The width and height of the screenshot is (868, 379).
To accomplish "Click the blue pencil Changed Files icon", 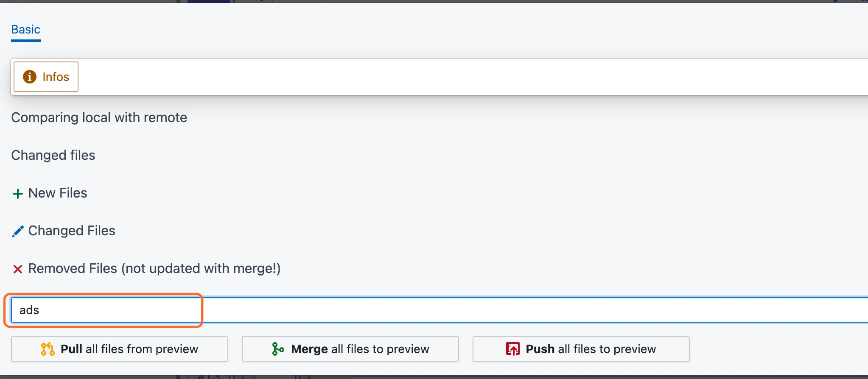I will 17,231.
